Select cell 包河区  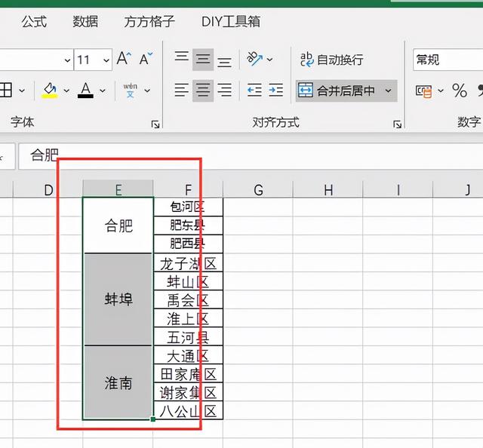tap(188, 207)
